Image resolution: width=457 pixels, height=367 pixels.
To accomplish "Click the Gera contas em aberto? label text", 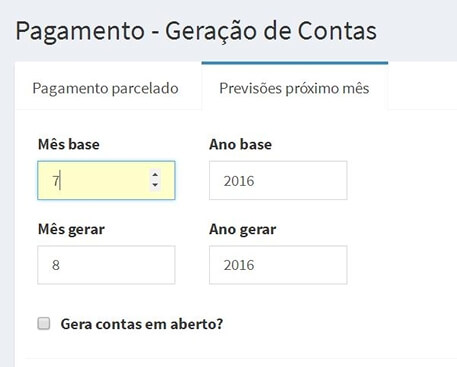I will pos(142,324).
